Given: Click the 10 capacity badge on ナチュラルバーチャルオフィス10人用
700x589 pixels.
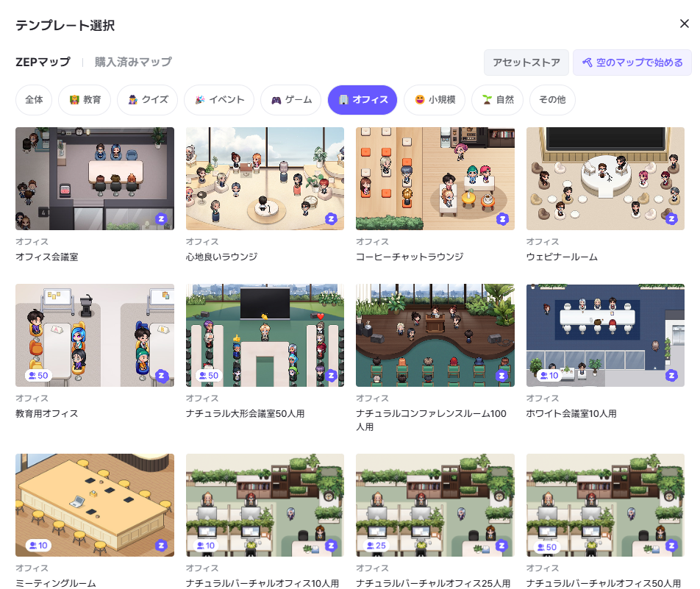Looking at the screenshot, I should 206,545.
